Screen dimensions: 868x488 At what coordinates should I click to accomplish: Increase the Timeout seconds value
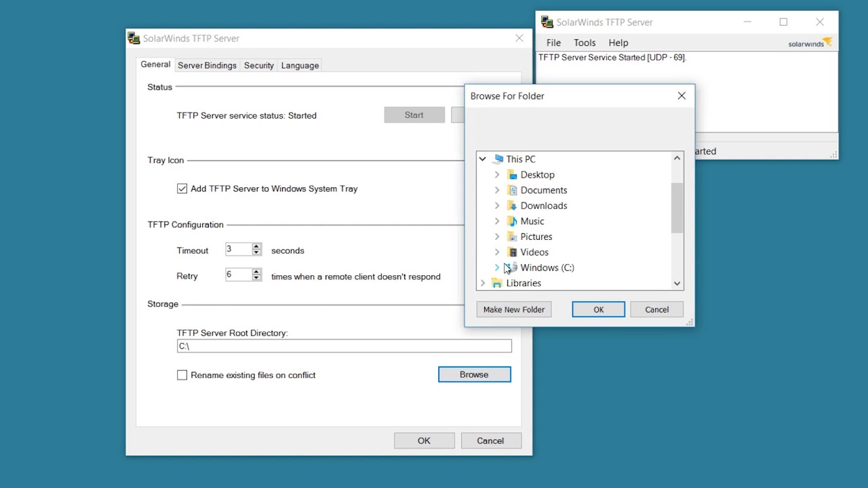click(x=256, y=247)
